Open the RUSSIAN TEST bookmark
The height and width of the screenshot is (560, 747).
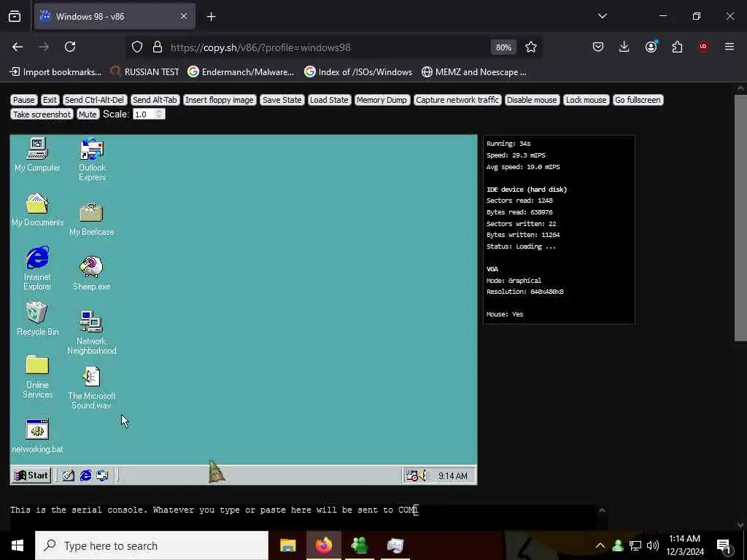pos(145,72)
